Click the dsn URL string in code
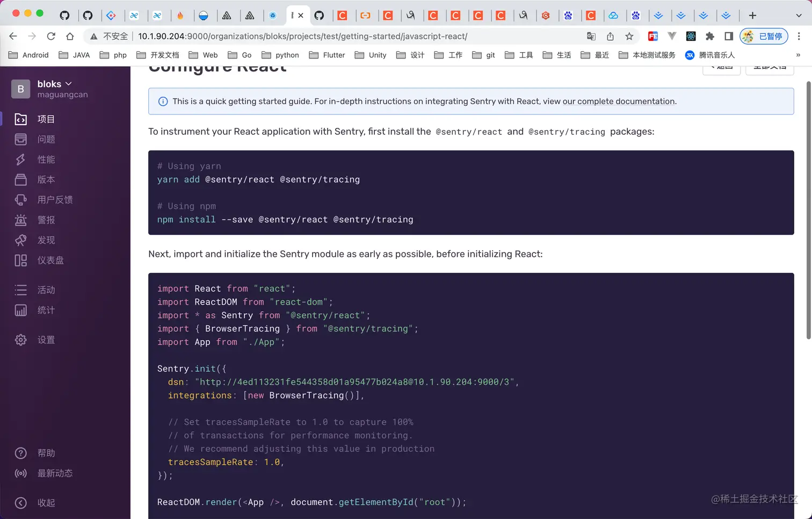Screen dimensions: 812x519 click(354, 382)
